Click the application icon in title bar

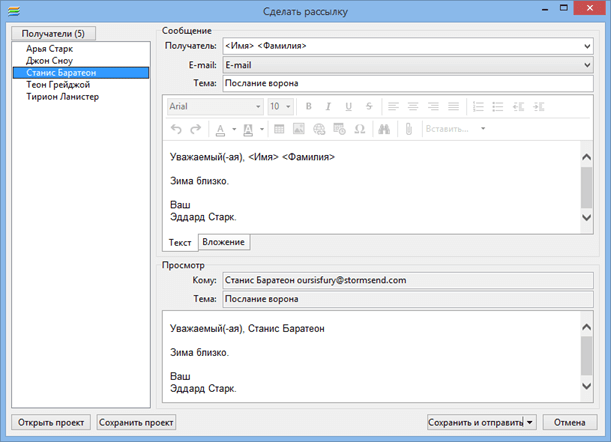point(14,11)
